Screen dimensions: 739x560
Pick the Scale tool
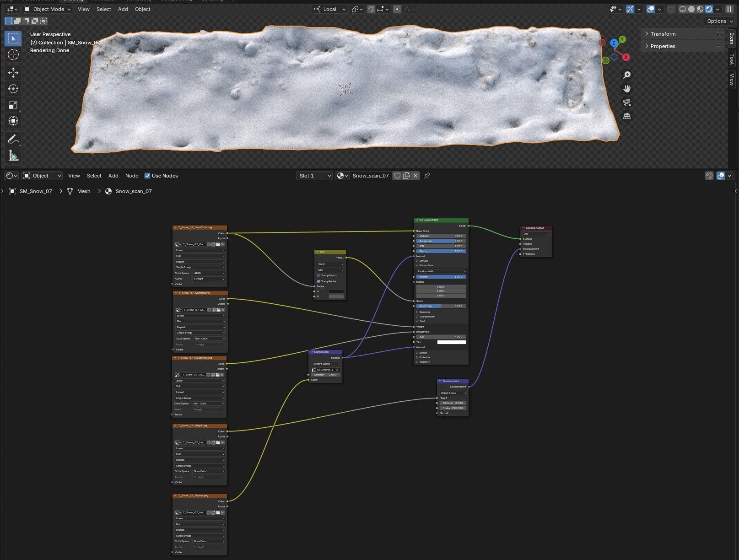[x=13, y=105]
